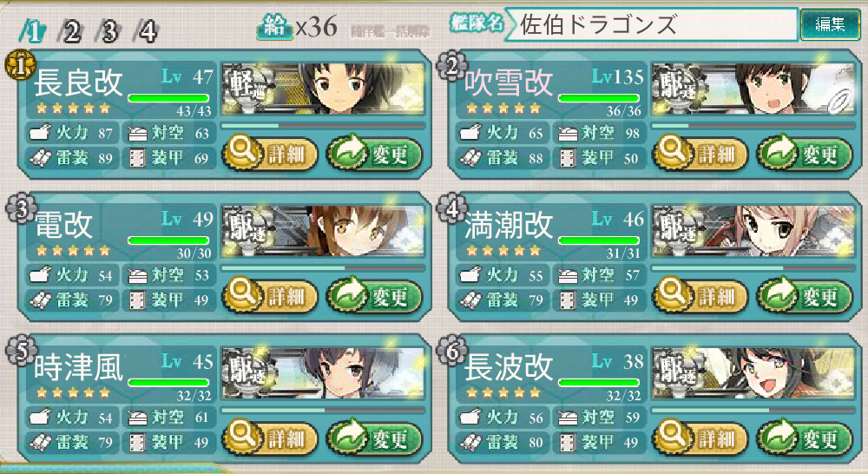Open 詳細 details for 時津風
The image size is (868, 474).
coord(270,438)
